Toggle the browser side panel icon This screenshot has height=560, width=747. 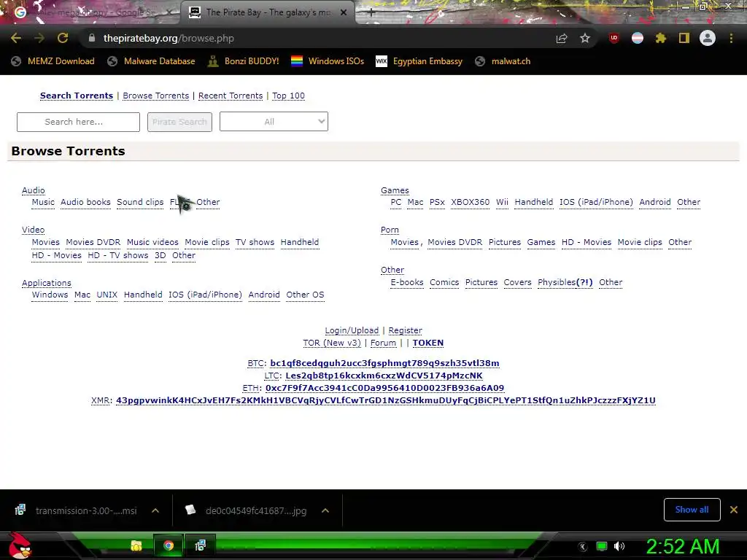(x=684, y=38)
